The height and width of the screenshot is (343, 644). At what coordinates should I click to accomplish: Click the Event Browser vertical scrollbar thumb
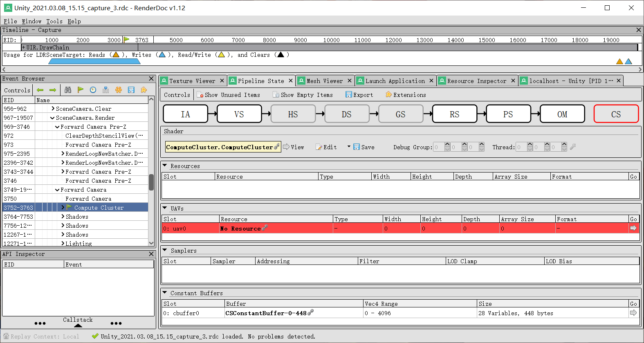click(151, 182)
